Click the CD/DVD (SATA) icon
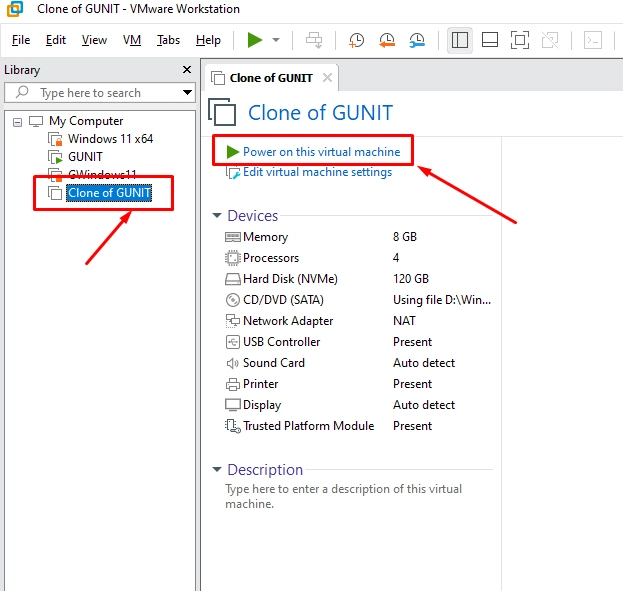 232,300
